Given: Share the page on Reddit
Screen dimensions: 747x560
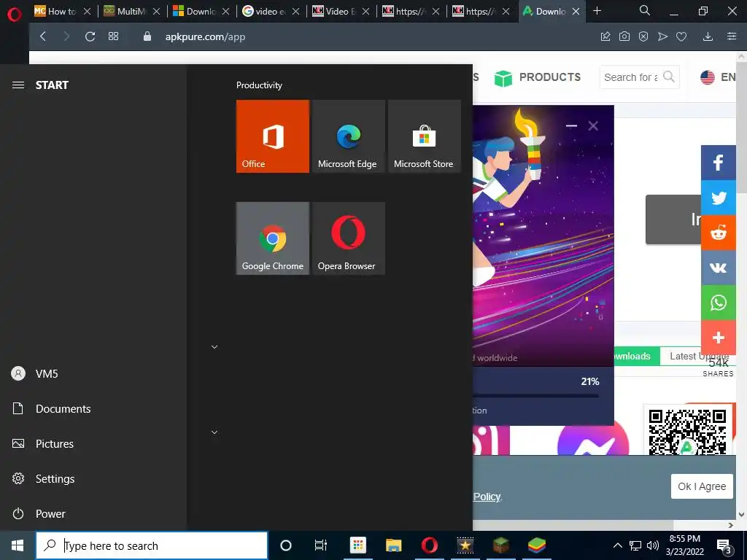Looking at the screenshot, I should click(x=719, y=233).
